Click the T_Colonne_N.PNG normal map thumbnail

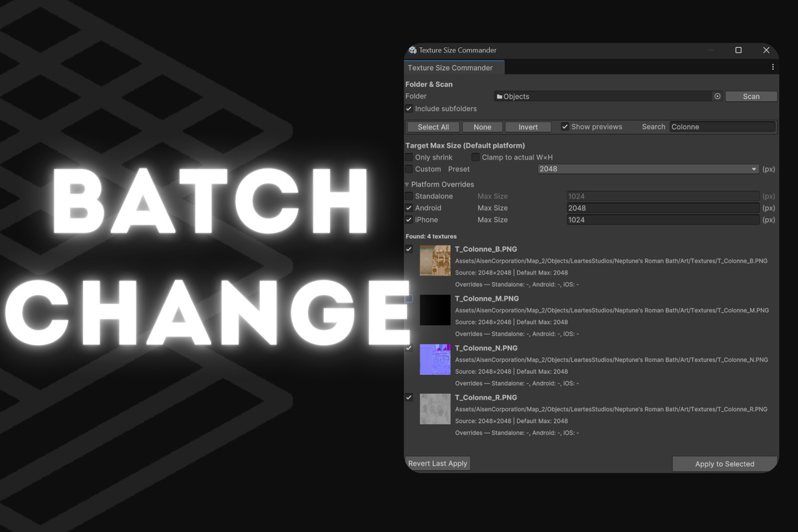pyautogui.click(x=435, y=360)
